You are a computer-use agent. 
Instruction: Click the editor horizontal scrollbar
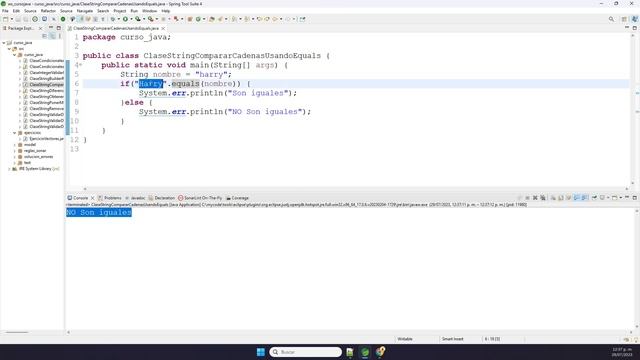(355, 189)
